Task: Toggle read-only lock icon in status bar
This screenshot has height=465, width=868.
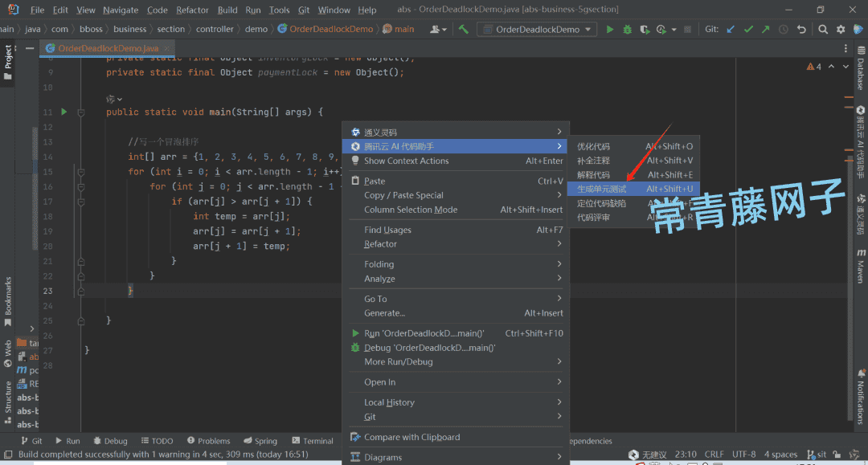Action: 837,455
